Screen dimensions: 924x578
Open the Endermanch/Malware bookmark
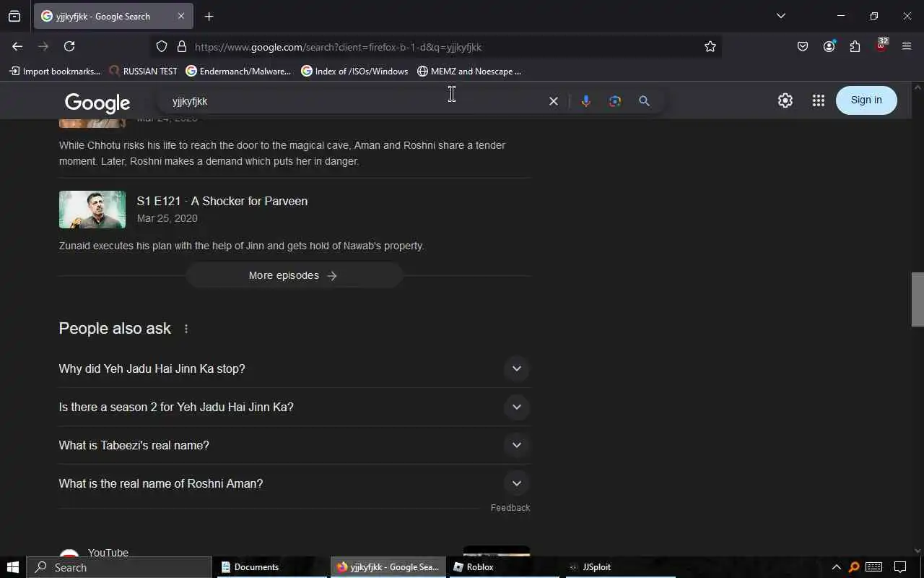click(238, 71)
